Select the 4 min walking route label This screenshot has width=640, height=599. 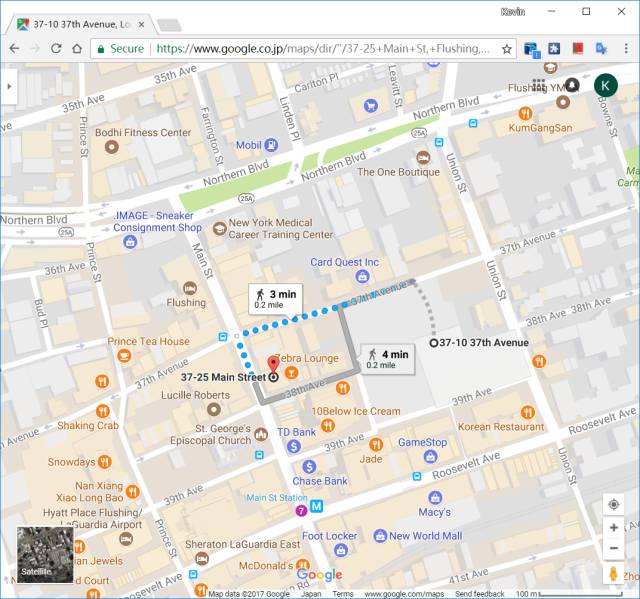click(387, 359)
